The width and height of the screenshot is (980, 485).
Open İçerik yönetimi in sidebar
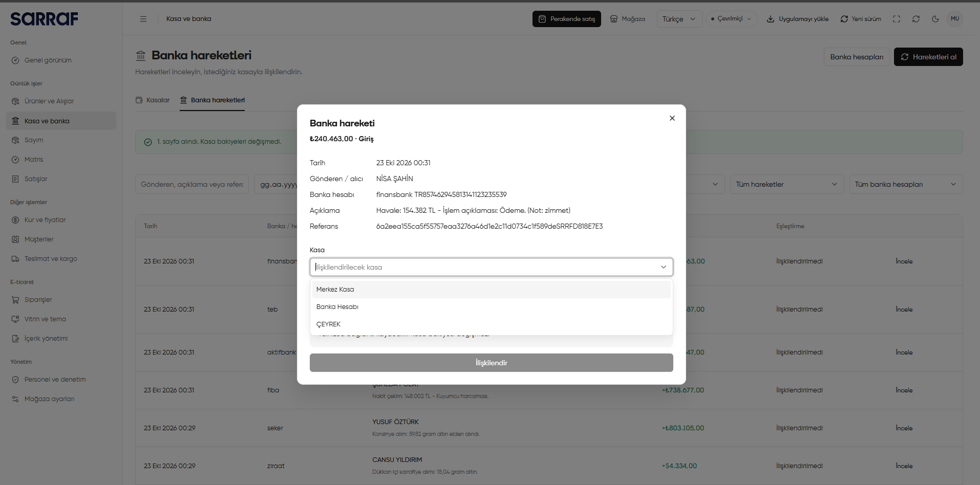61,339
